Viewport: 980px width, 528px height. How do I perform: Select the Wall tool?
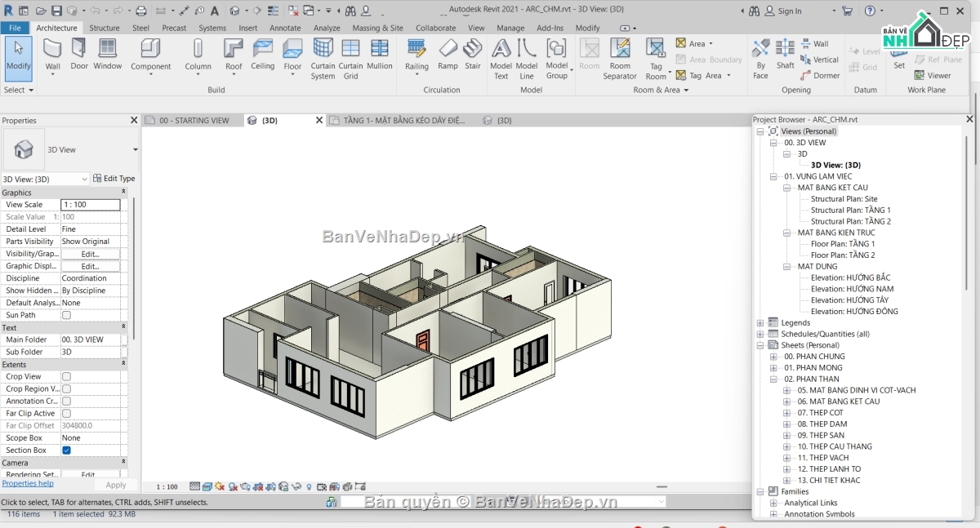point(52,55)
